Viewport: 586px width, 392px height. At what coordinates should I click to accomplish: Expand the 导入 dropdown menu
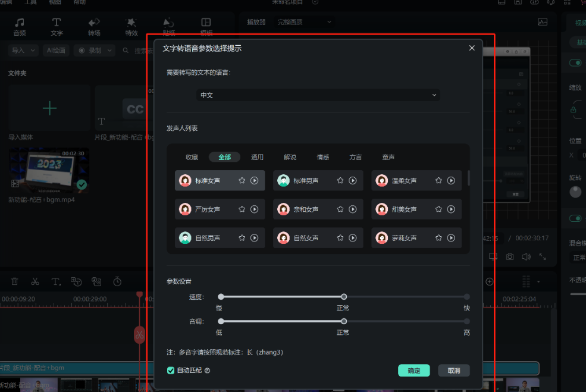coord(24,51)
